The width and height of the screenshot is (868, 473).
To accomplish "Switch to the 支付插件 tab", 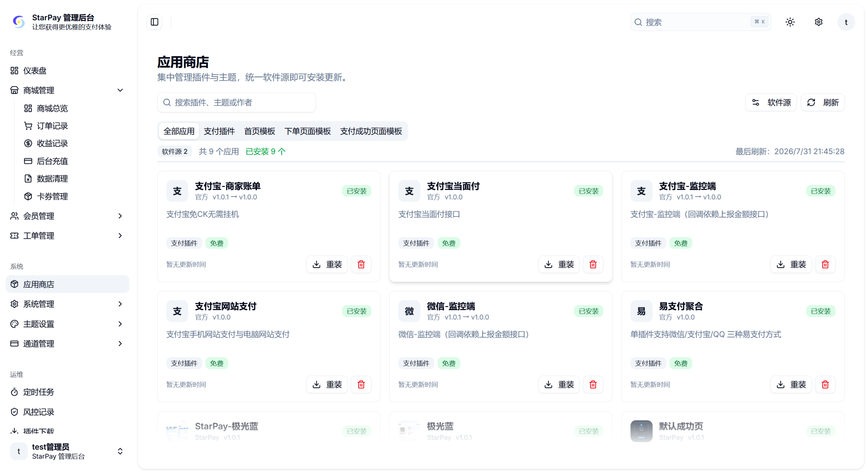I will pyautogui.click(x=219, y=131).
